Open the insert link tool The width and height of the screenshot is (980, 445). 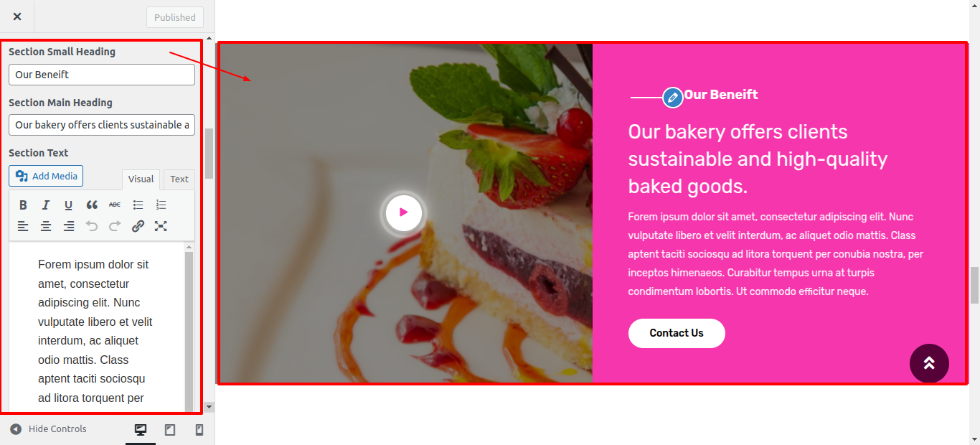point(138,226)
